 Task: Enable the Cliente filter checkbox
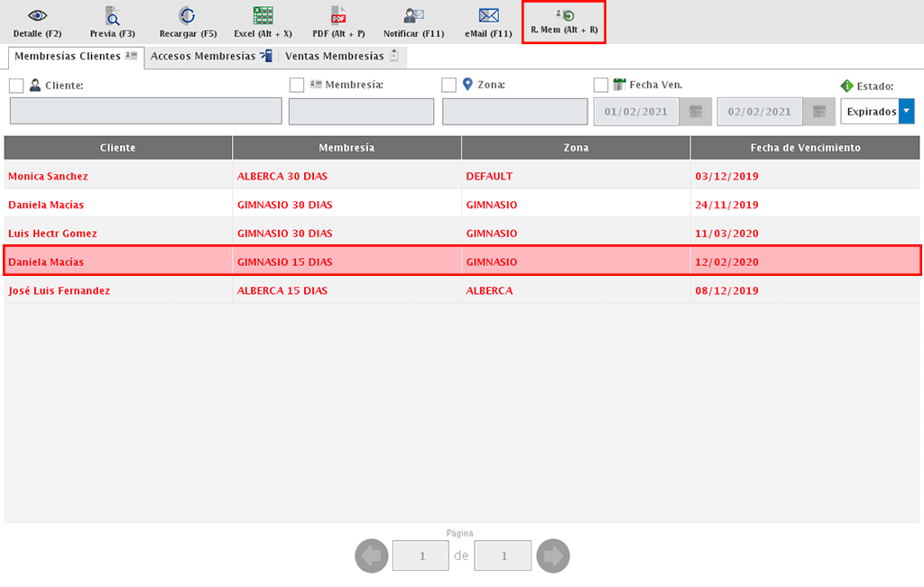(16, 85)
